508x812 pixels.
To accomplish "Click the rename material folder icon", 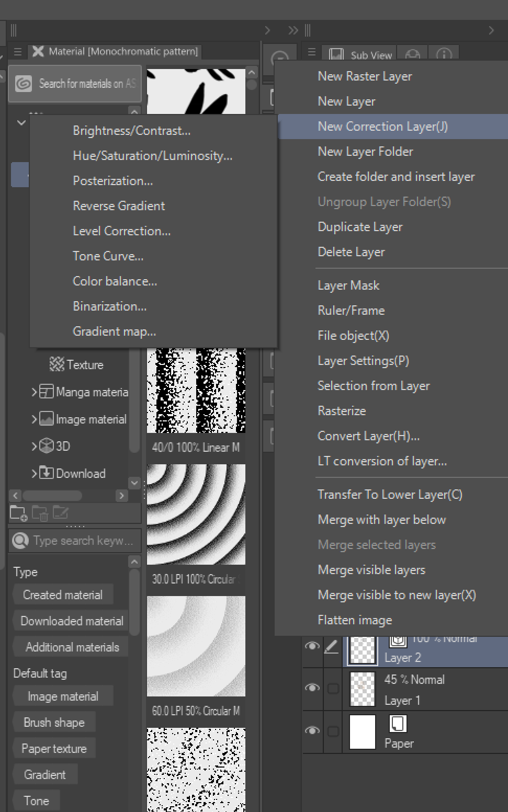I will pos(60,513).
